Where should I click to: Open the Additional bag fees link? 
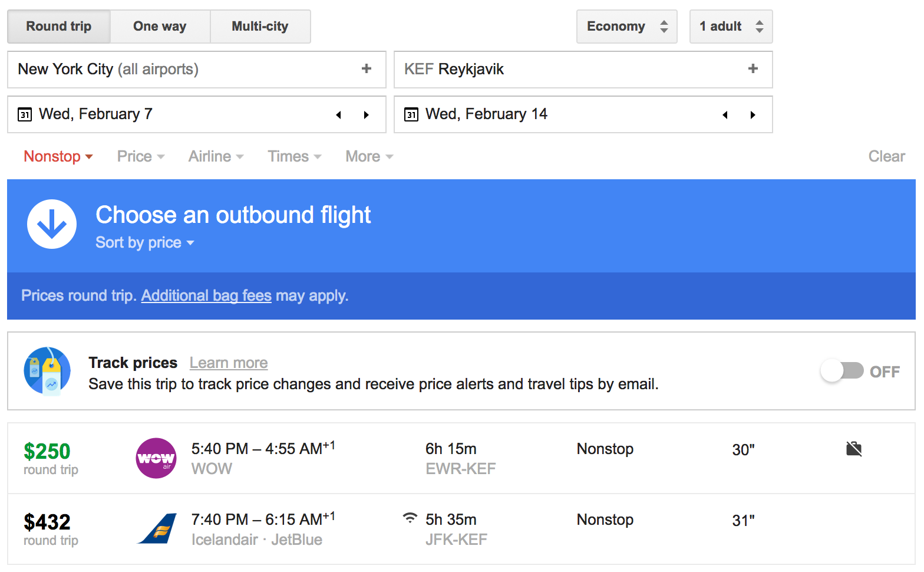[x=206, y=295]
